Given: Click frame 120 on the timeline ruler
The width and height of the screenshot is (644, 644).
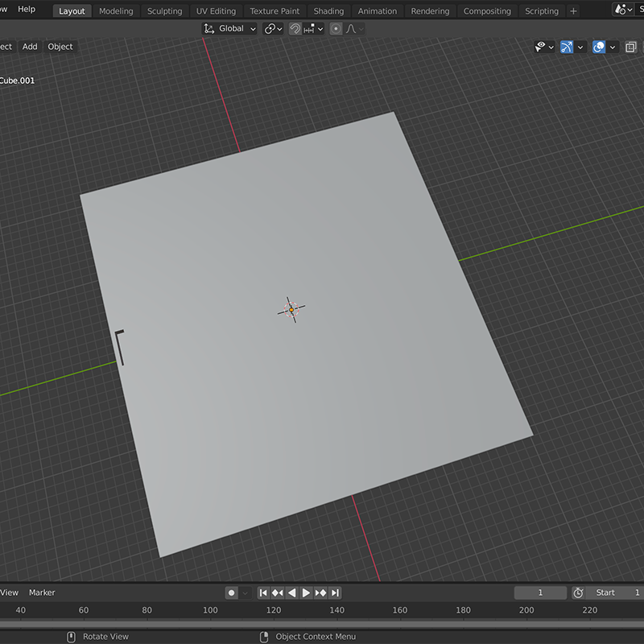Looking at the screenshot, I should 274,610.
